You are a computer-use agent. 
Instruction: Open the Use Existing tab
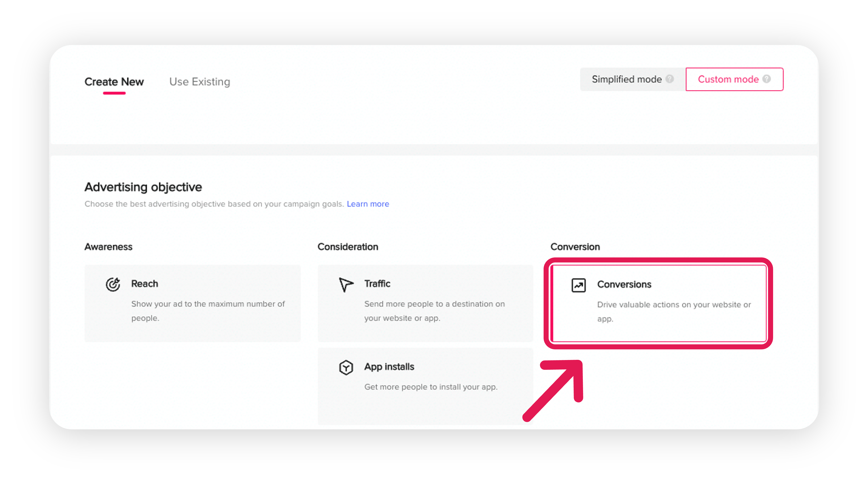coord(200,82)
